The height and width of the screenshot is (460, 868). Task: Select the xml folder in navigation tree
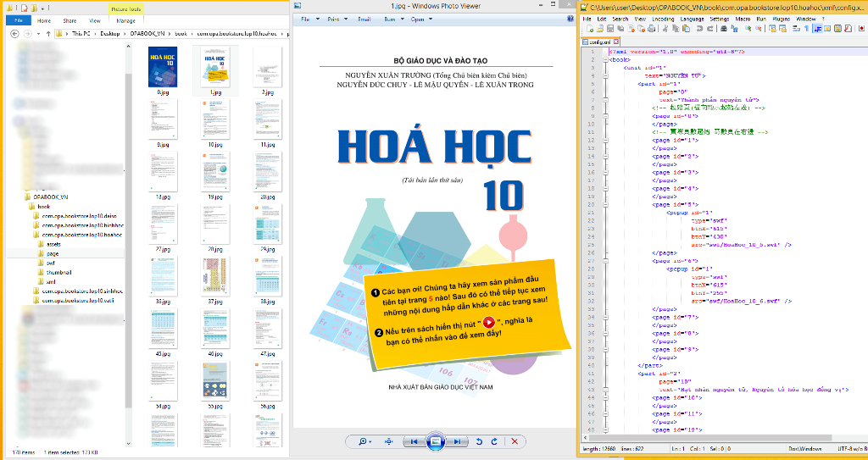point(51,281)
